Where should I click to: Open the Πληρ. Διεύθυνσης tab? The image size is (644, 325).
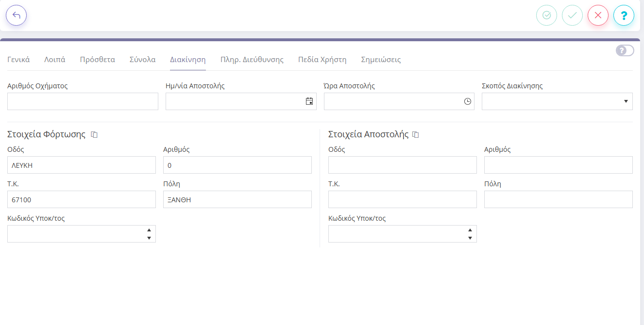tap(252, 60)
